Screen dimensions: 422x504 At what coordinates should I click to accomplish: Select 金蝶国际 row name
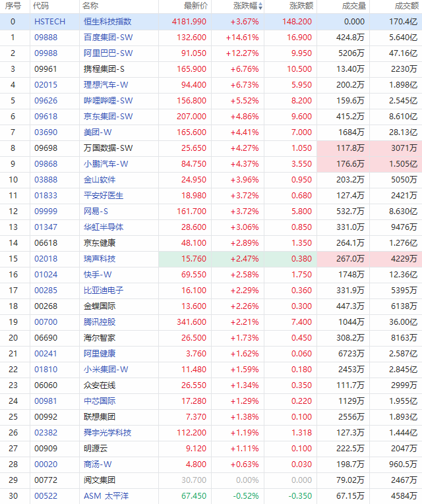(x=100, y=306)
